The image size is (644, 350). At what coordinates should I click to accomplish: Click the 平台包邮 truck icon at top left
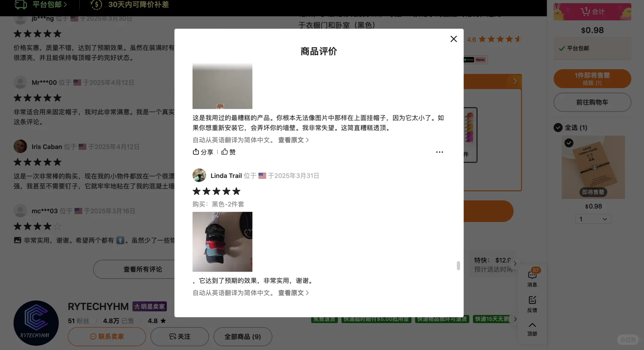pyautogui.click(x=20, y=5)
